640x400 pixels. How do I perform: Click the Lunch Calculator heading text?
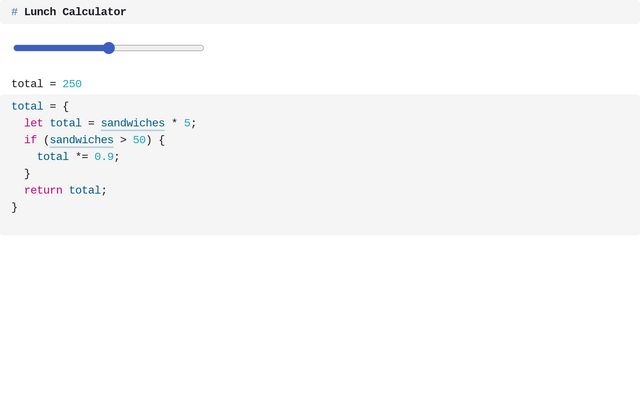[x=75, y=12]
